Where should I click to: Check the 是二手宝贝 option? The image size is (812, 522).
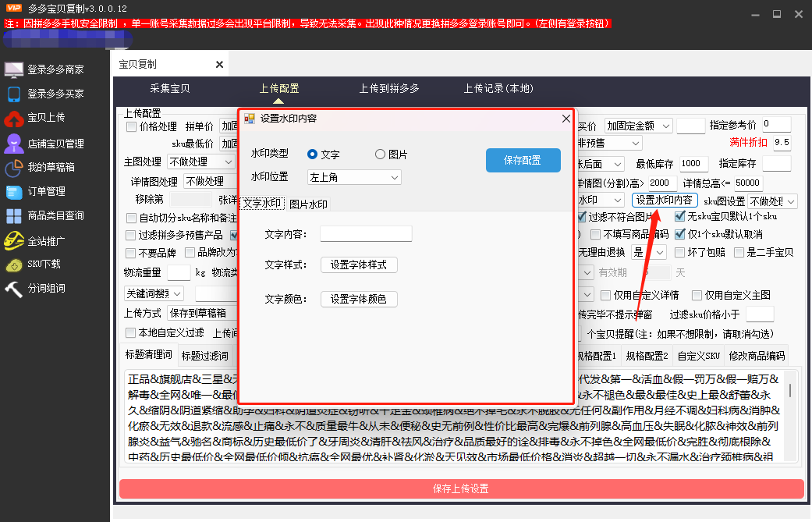click(x=739, y=252)
